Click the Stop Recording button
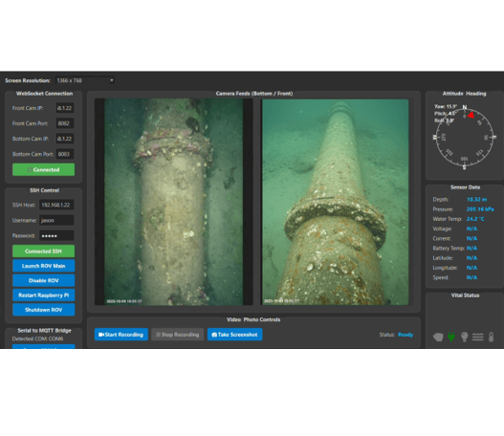The image size is (504, 436). point(178,335)
